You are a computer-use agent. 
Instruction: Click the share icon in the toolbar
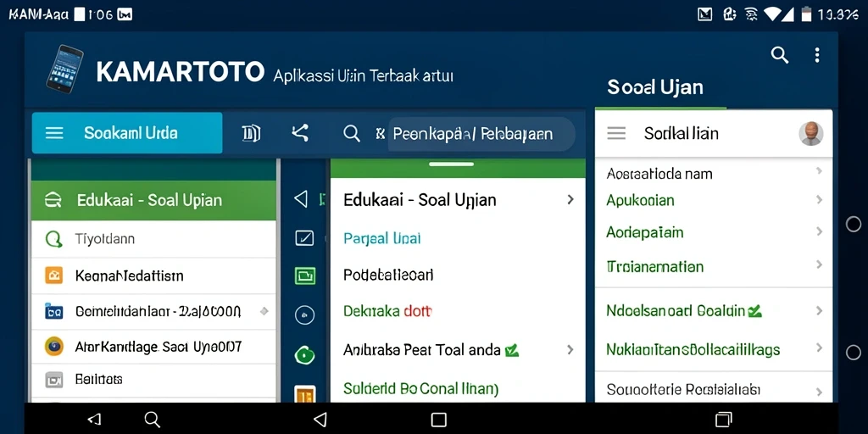(300, 133)
